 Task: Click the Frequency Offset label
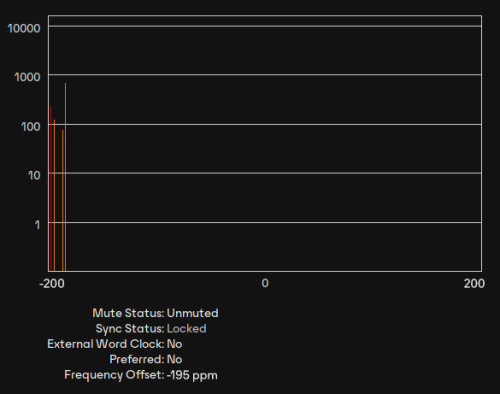pyautogui.click(x=114, y=375)
